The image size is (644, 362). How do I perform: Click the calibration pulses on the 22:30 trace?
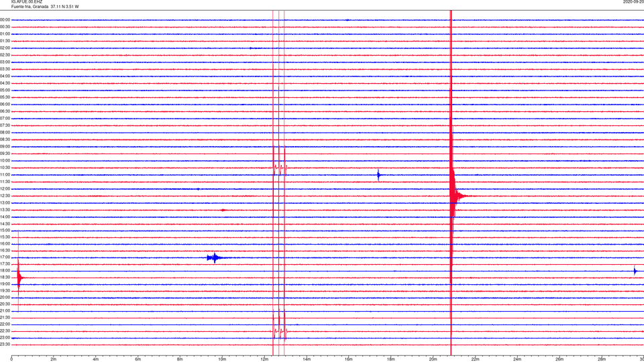[279, 330]
